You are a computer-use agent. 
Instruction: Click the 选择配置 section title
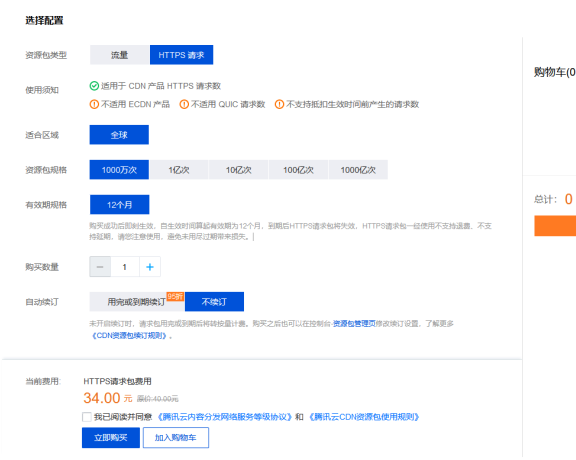click(44, 20)
